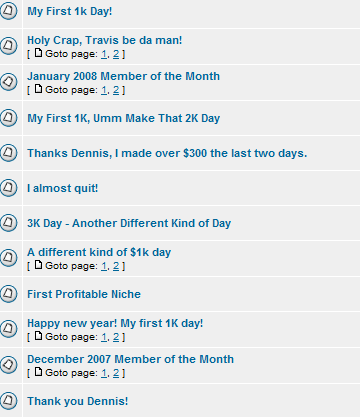Open A different kind of $1k day thread
The image size is (360, 417).
point(99,252)
